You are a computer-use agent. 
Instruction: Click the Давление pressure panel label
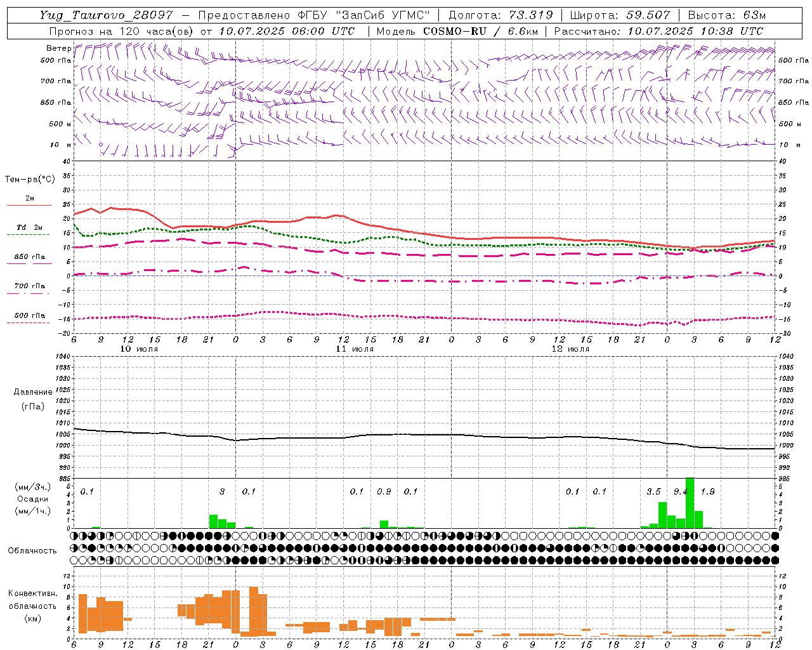[33, 392]
